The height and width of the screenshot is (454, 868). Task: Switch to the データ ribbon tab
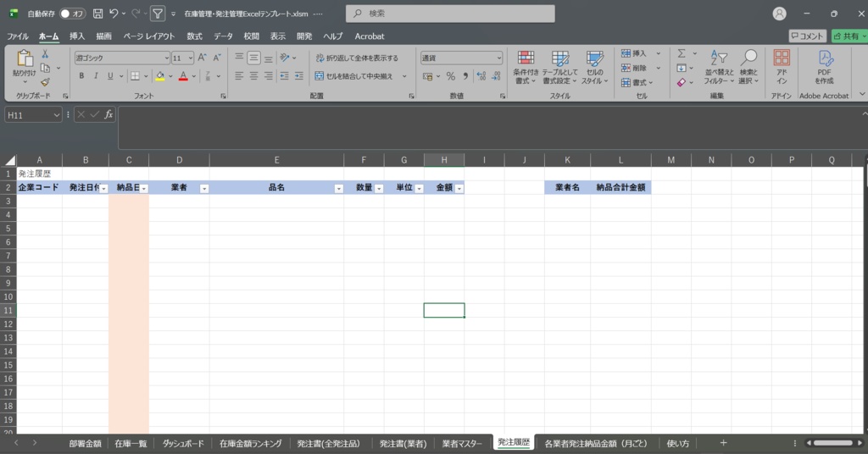[223, 36]
